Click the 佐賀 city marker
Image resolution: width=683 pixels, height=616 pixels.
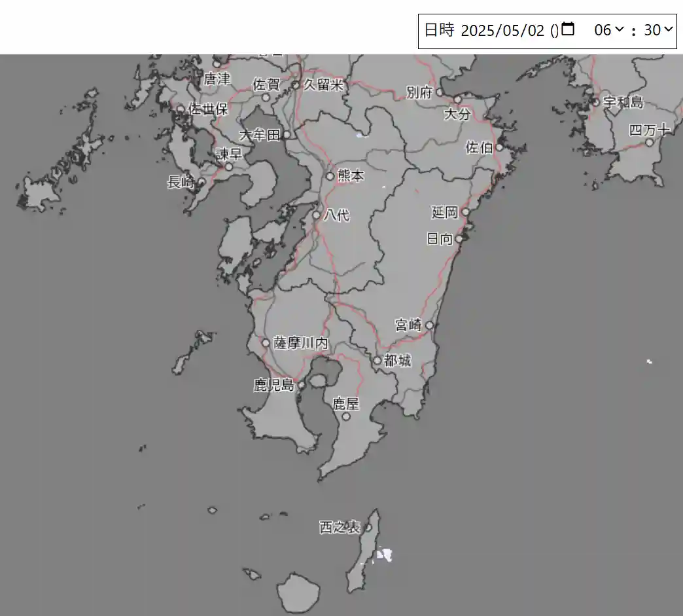point(266,98)
